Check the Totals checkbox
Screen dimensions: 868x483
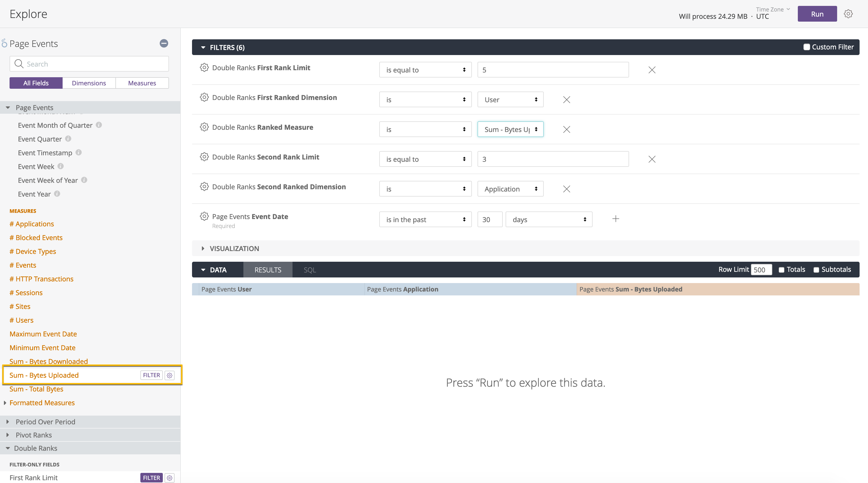coord(782,270)
